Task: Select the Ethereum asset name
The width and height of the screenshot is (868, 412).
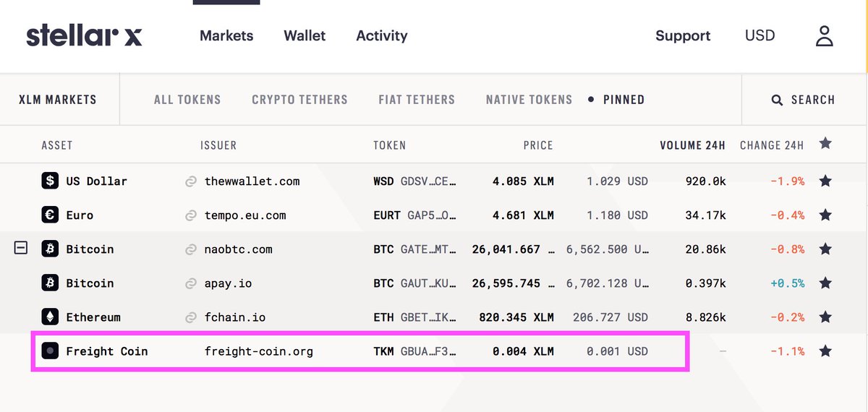Action: 93,317
